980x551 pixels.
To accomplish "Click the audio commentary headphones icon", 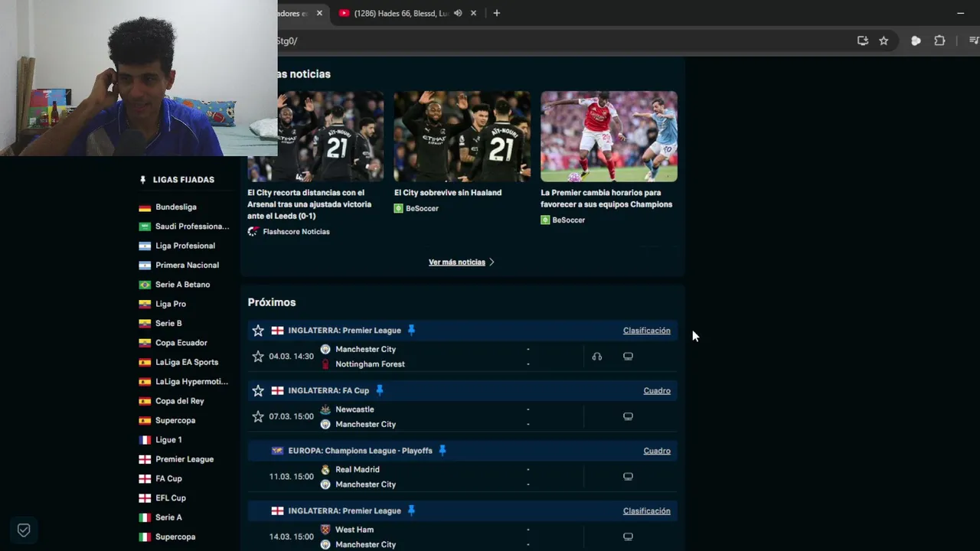I will click(597, 357).
